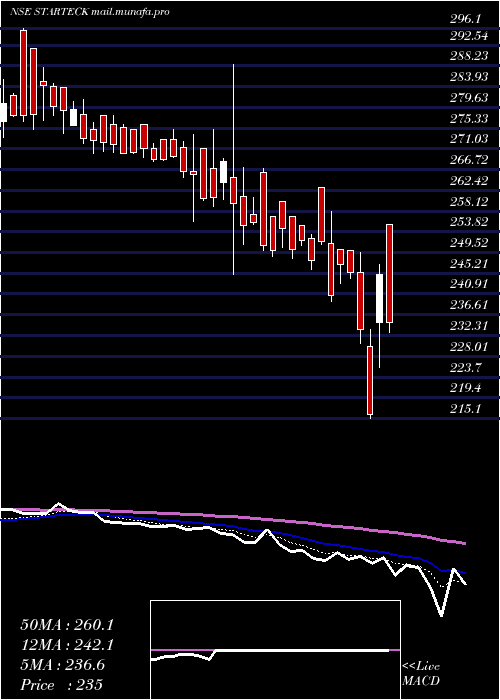Select the 215.1 price axis label
The height and width of the screenshot is (700, 500).
pos(465,408)
